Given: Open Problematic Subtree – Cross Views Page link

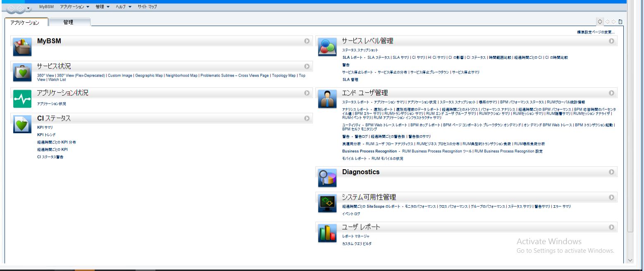Looking at the screenshot, I should pyautogui.click(x=234, y=76).
